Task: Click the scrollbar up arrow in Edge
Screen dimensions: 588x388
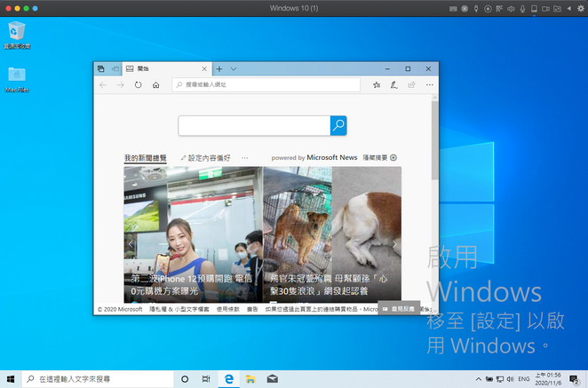Action: click(x=434, y=98)
